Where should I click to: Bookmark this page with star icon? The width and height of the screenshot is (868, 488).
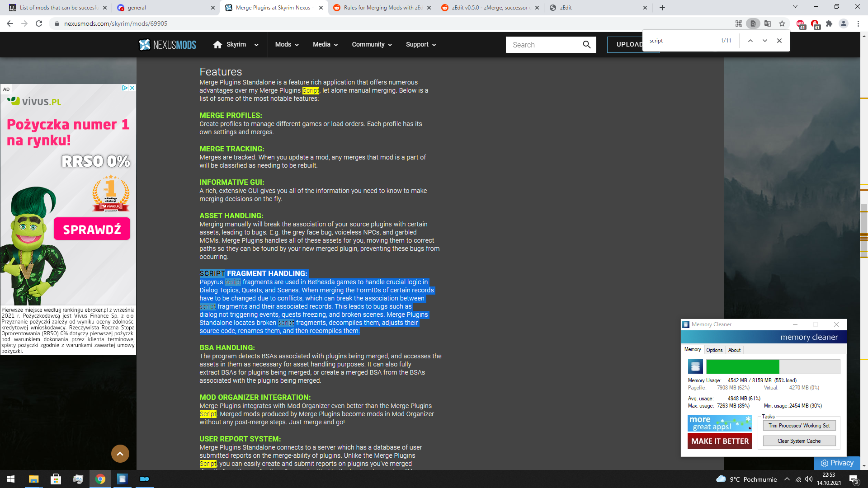click(x=782, y=23)
